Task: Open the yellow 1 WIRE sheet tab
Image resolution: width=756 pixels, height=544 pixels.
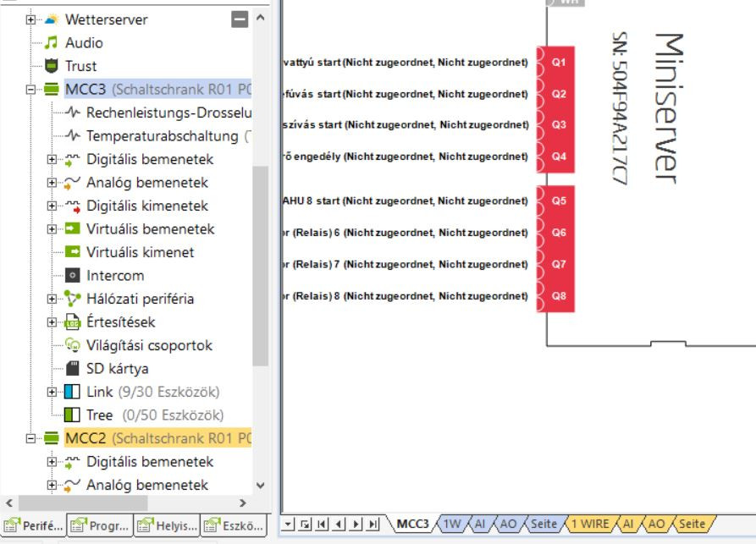Action: point(590,524)
